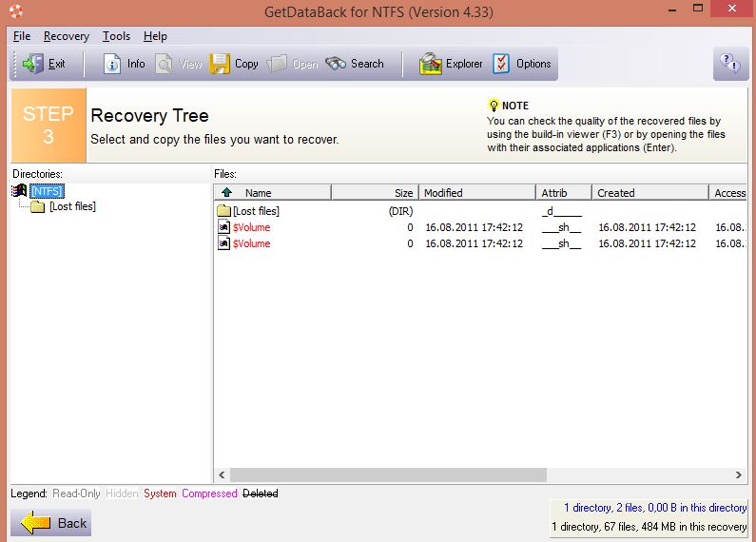The height and width of the screenshot is (542, 756).
Task: Select the [Lost files] row in file list
Action: point(480,211)
